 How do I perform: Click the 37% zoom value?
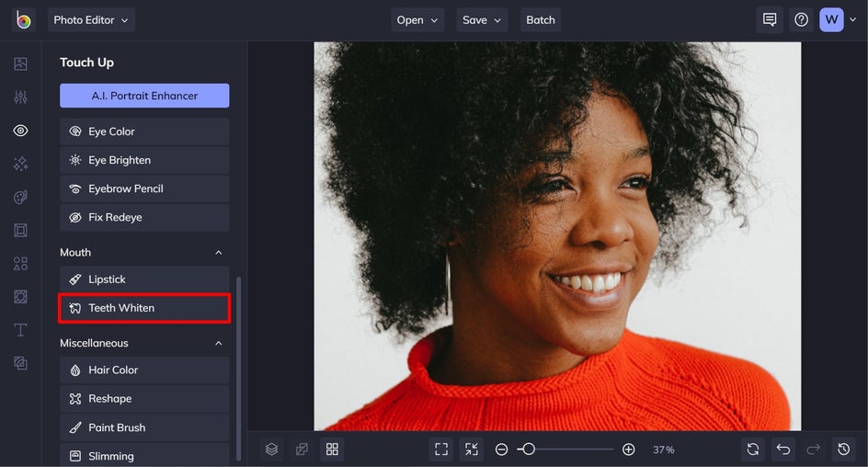point(663,450)
